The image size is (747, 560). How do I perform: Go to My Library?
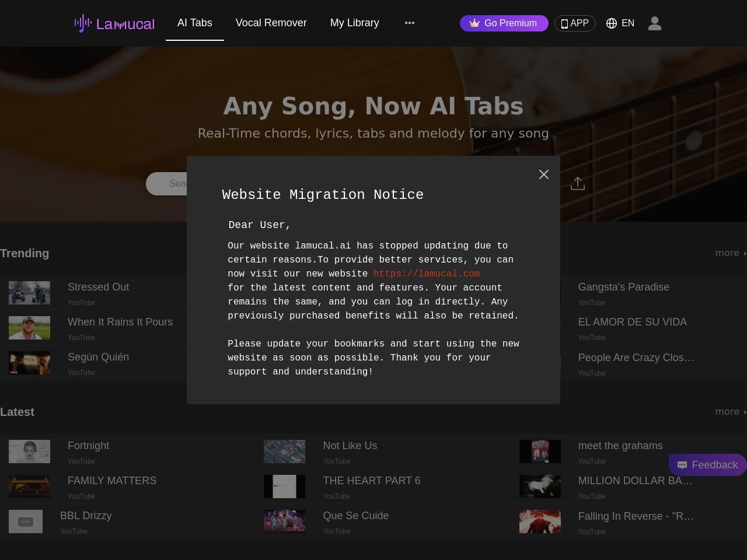(x=355, y=23)
